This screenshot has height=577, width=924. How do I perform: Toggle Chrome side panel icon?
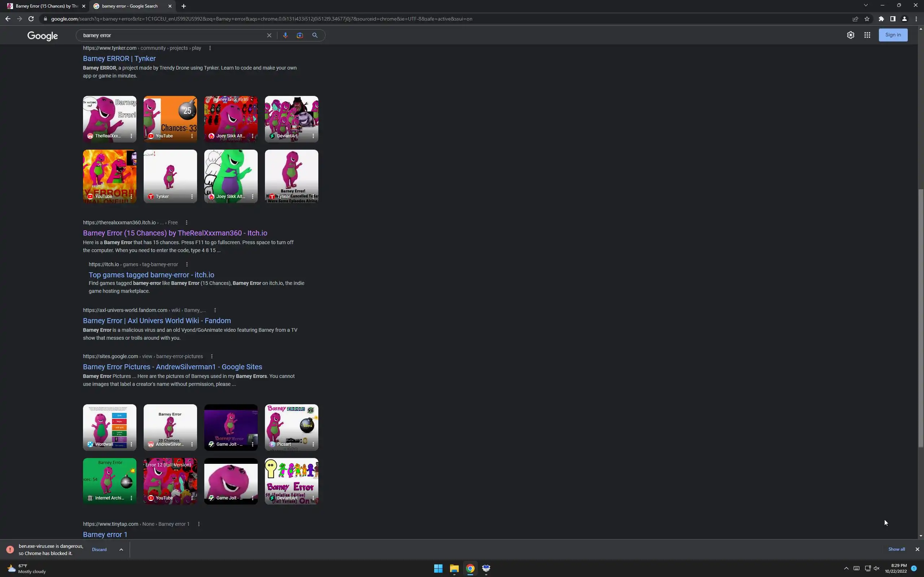[893, 19]
